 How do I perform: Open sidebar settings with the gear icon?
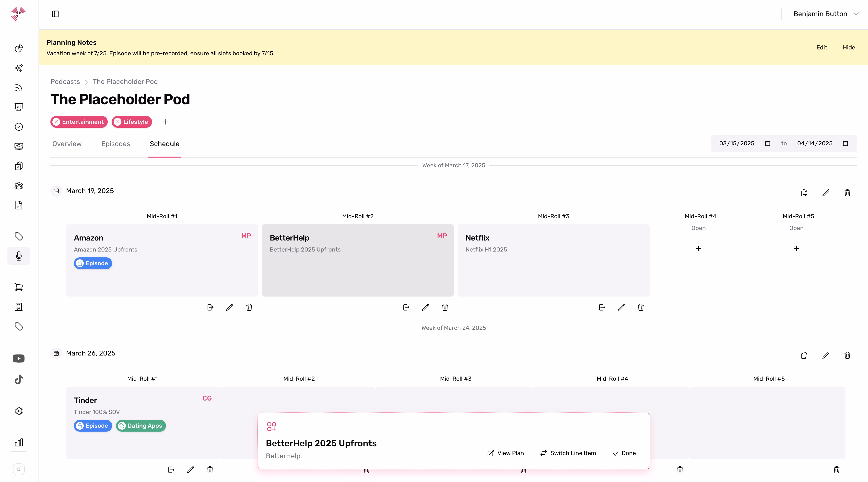[x=19, y=411]
